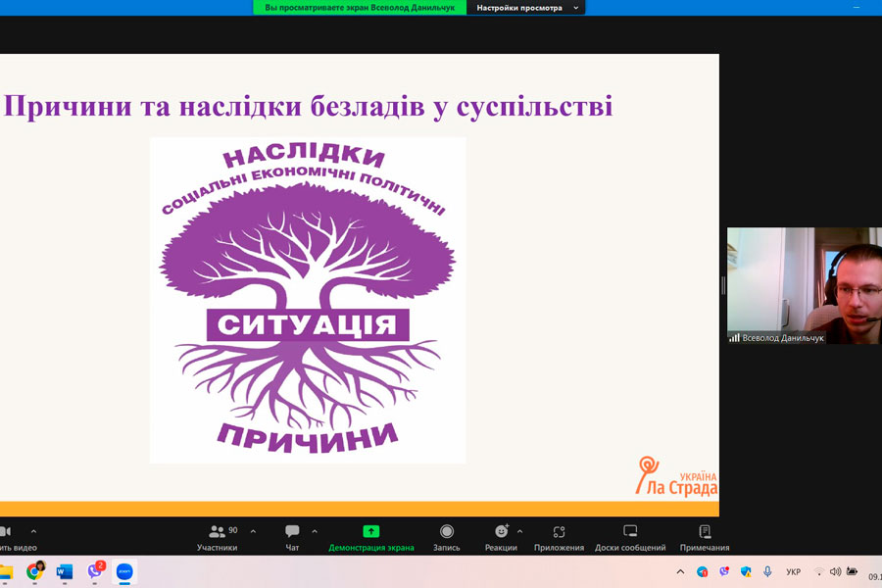Open the Wi-Fi network tray icon
The image size is (882, 588).
pyautogui.click(x=819, y=572)
